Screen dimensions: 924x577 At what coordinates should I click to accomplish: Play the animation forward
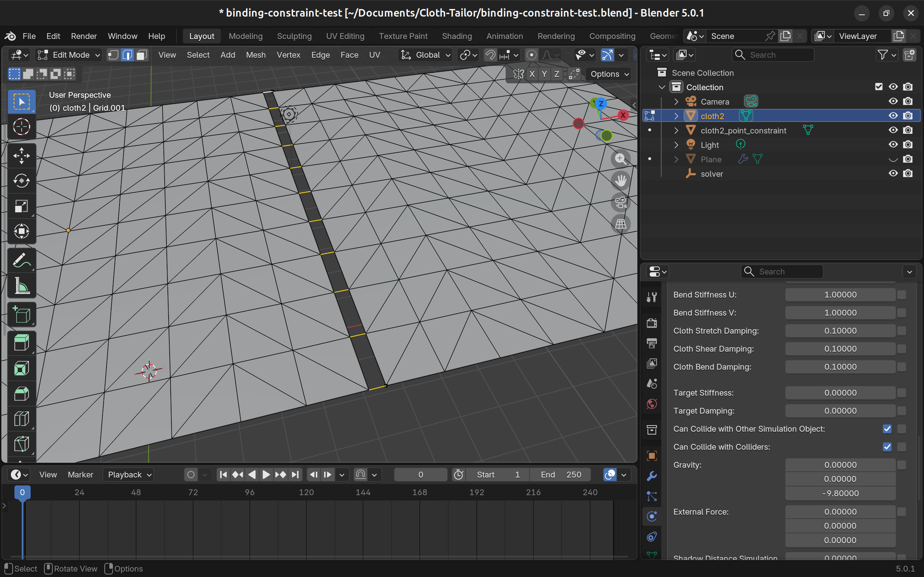(266, 475)
